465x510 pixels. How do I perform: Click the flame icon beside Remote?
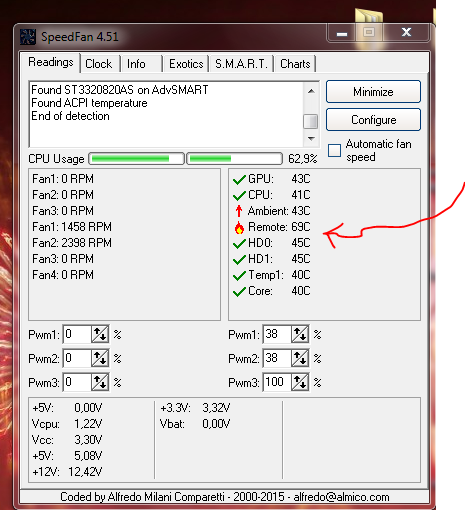tap(239, 227)
